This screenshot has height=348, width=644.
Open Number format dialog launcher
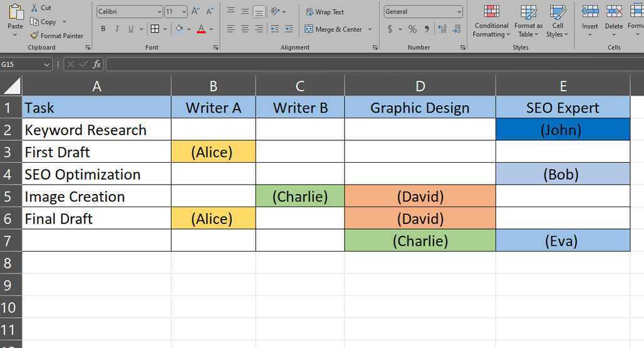pos(463,48)
